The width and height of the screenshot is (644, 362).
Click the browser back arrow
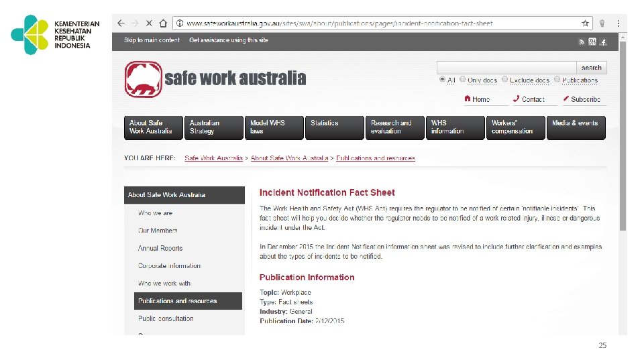[121, 23]
